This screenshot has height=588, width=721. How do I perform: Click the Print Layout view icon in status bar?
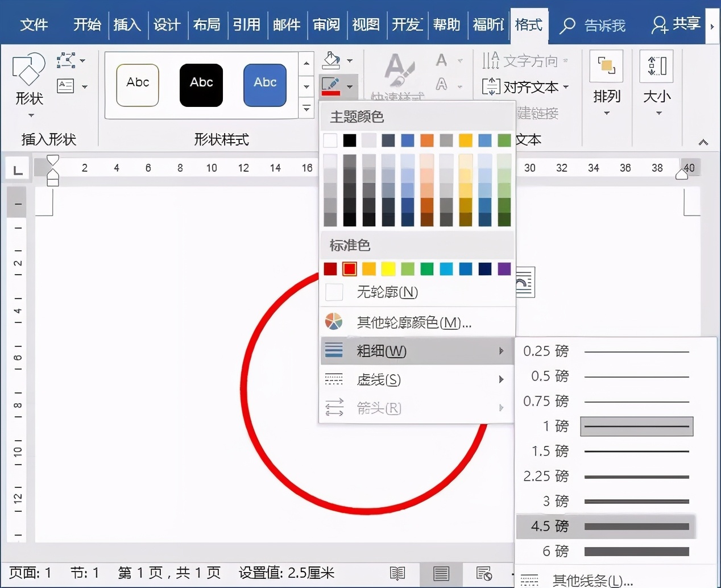click(441, 573)
